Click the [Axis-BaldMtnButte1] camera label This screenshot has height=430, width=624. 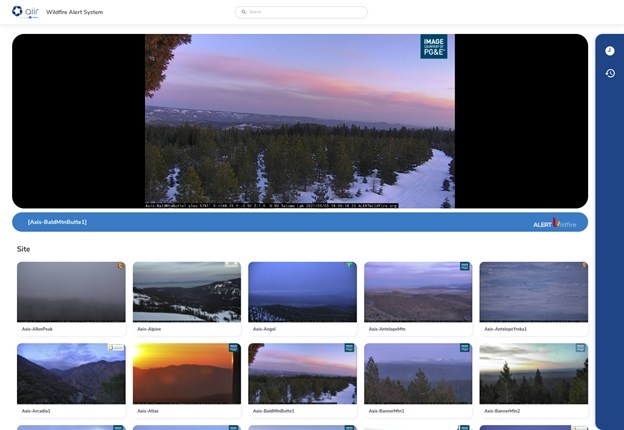point(57,222)
